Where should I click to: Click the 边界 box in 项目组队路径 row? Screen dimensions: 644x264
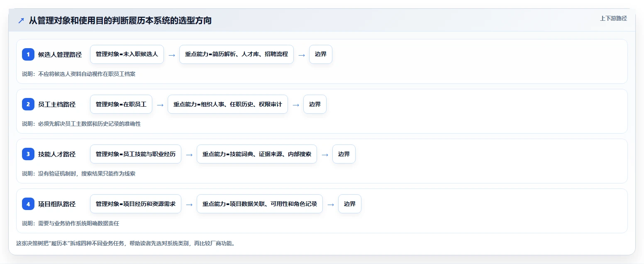pyautogui.click(x=350, y=204)
